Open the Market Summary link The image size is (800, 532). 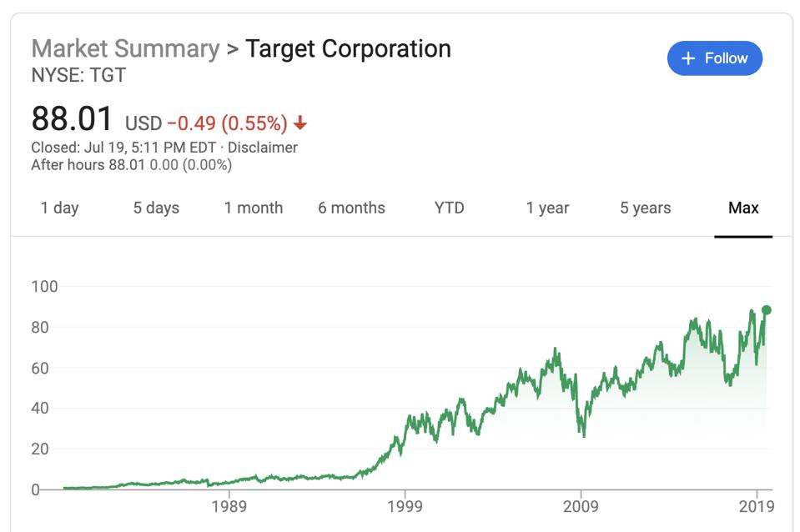click(x=125, y=48)
